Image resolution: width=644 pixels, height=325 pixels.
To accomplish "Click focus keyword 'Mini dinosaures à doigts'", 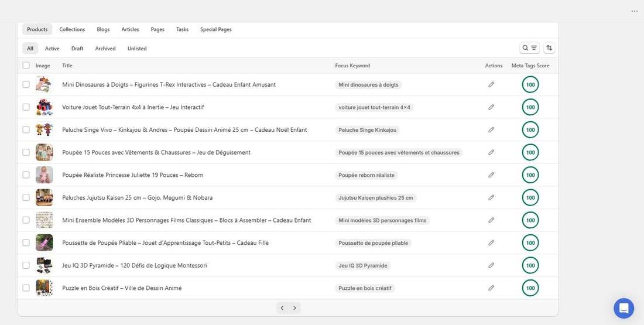I will coord(368,85).
